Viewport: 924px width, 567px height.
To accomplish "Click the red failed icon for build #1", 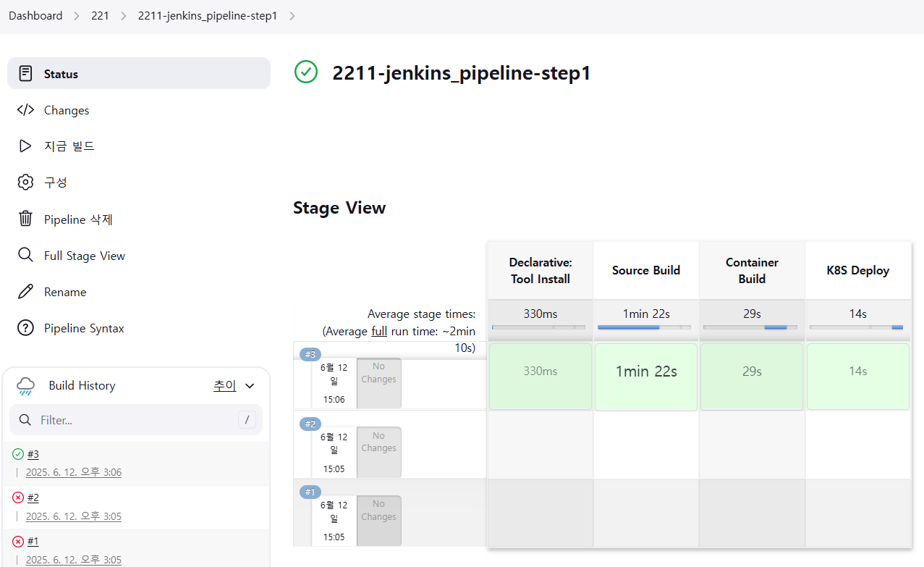I will [x=18, y=541].
